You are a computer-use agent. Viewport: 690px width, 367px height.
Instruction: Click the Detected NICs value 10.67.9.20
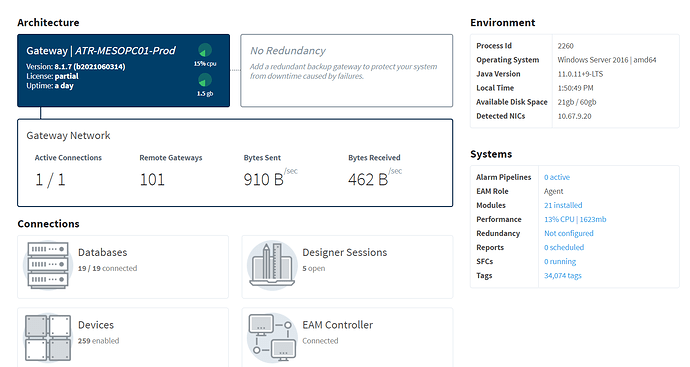point(574,116)
